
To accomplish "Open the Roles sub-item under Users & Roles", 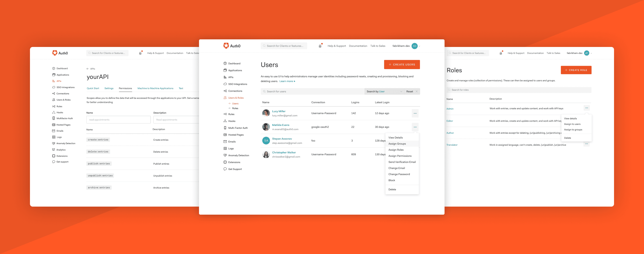I will 235,108.
